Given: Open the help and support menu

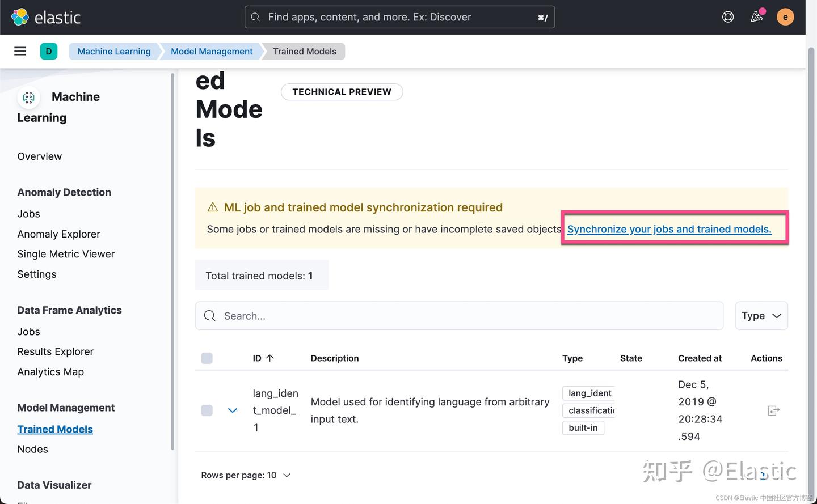Looking at the screenshot, I should click(727, 16).
